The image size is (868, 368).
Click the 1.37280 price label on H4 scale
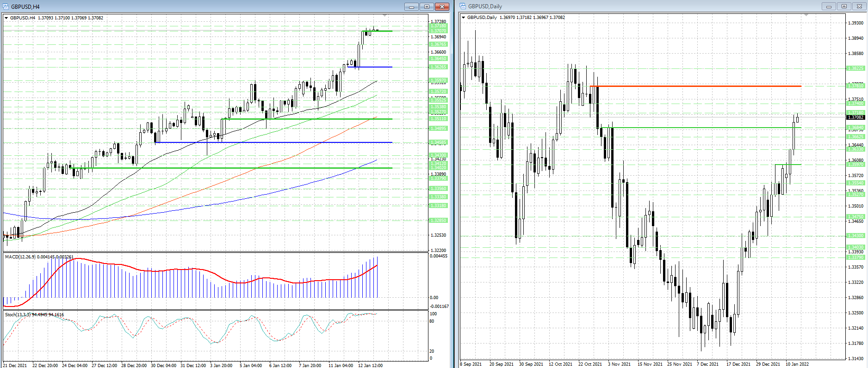(438, 22)
